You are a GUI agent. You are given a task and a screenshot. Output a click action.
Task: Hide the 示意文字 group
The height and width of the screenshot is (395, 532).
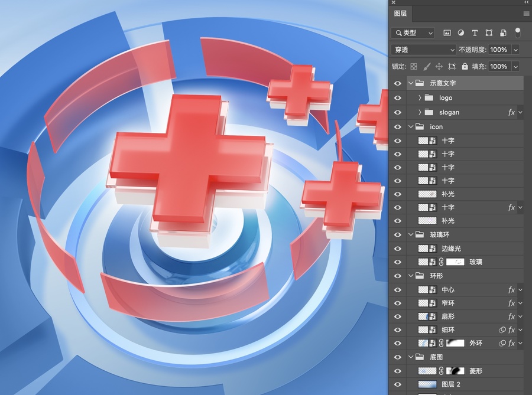point(398,83)
